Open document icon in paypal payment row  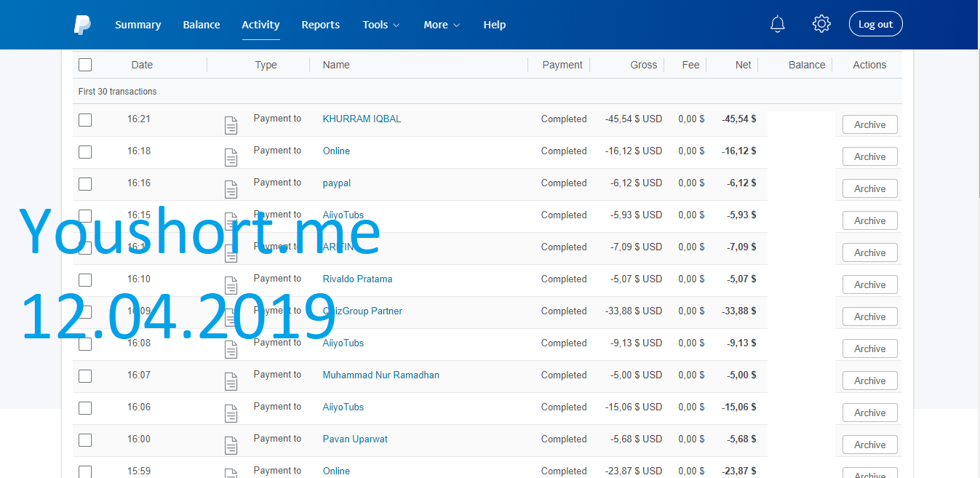point(231,189)
